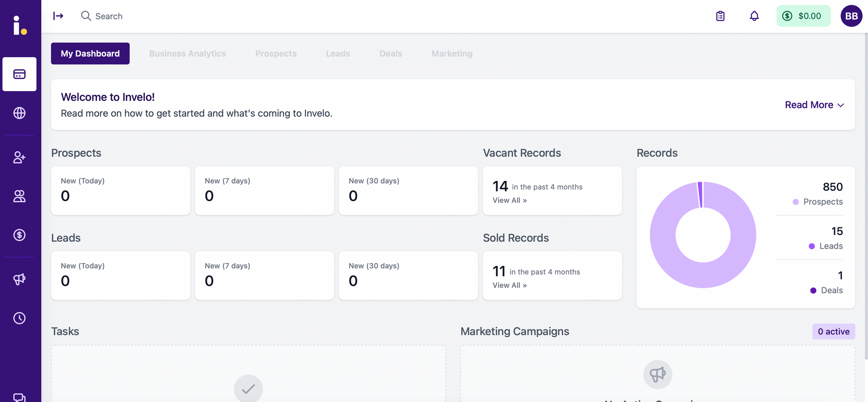Click the 14 vacant records number

pos(500,186)
